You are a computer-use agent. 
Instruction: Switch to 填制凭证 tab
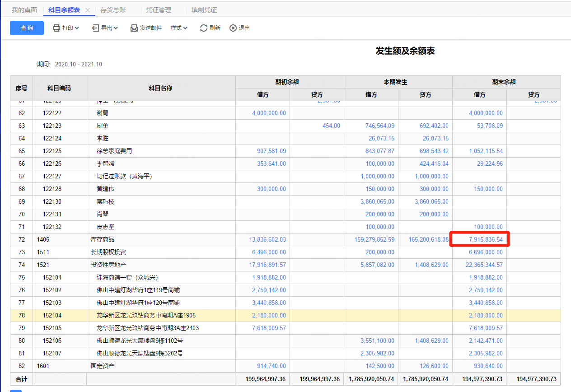[204, 10]
